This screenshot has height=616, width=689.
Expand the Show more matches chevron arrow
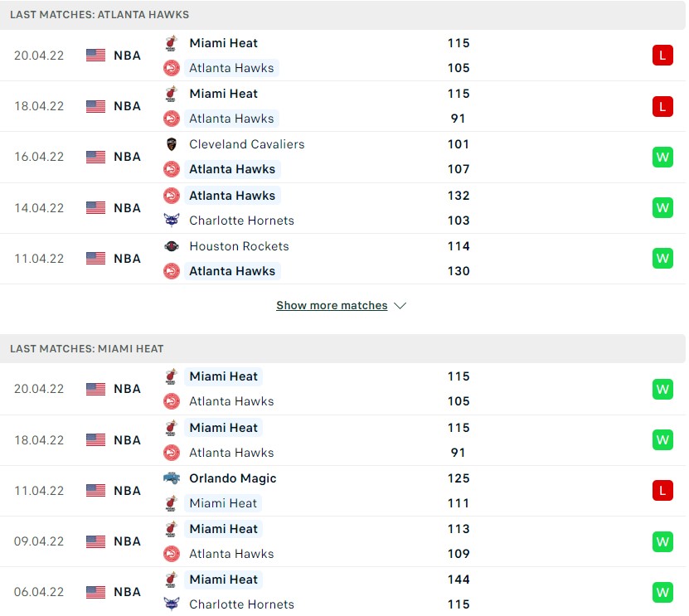[400, 306]
